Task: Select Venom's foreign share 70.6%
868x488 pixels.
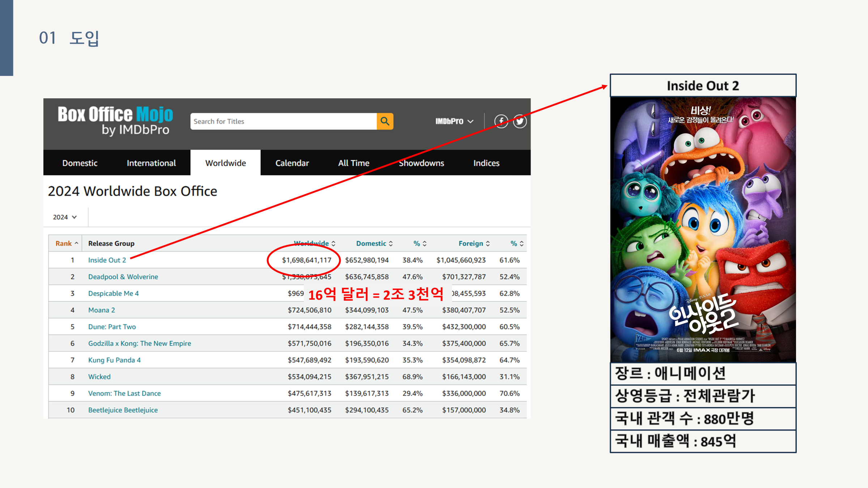Action: (509, 393)
